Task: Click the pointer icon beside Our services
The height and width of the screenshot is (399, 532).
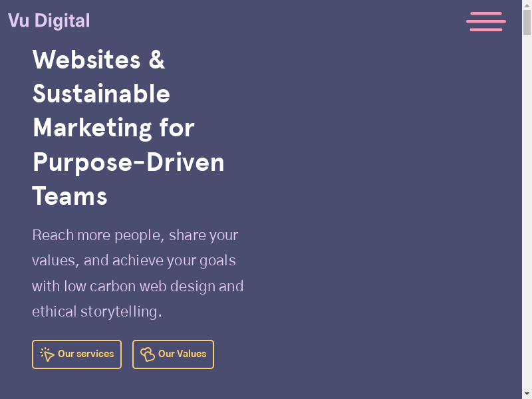Action: [47, 354]
